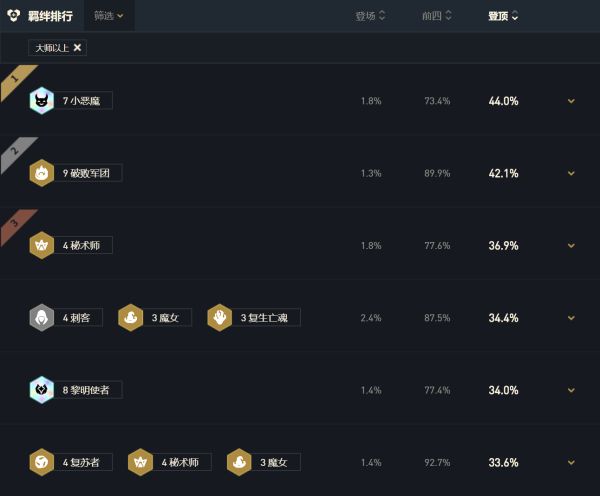Click the 9 破败军团 trait icon
This screenshot has width=600, height=496.
point(41,173)
